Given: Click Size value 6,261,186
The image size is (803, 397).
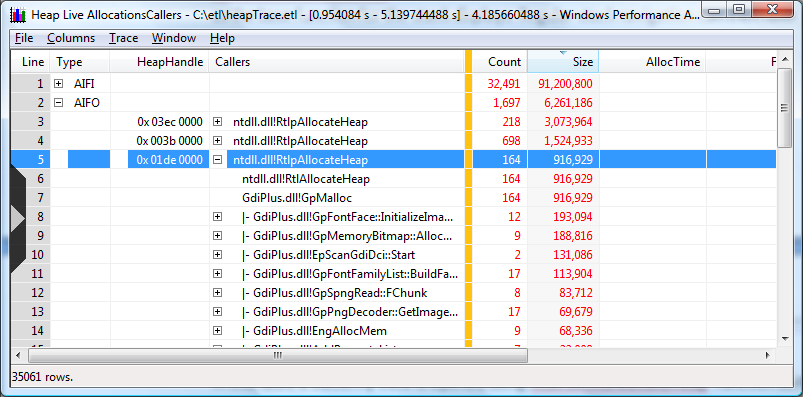Looking at the screenshot, I should coord(568,103).
